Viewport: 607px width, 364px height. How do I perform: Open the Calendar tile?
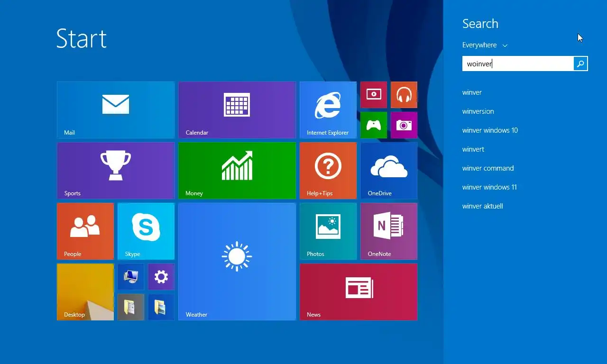(237, 110)
